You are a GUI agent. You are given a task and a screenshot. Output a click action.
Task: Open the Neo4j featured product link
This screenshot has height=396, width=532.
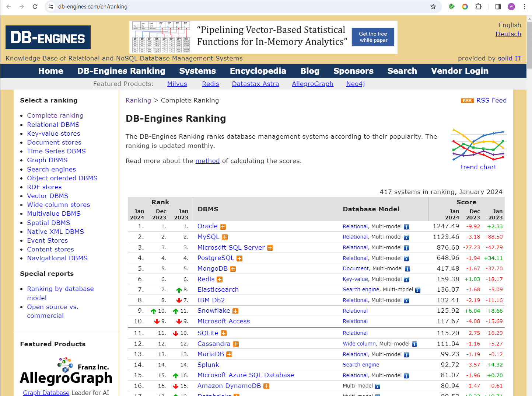point(356,84)
